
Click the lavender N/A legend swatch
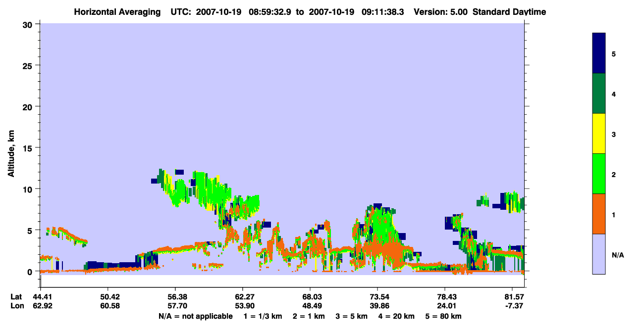point(599,254)
